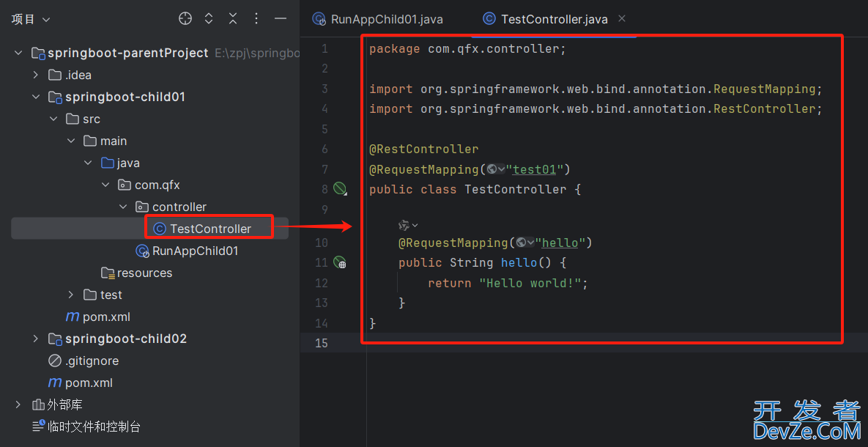Hide the project tool window

[x=281, y=19]
